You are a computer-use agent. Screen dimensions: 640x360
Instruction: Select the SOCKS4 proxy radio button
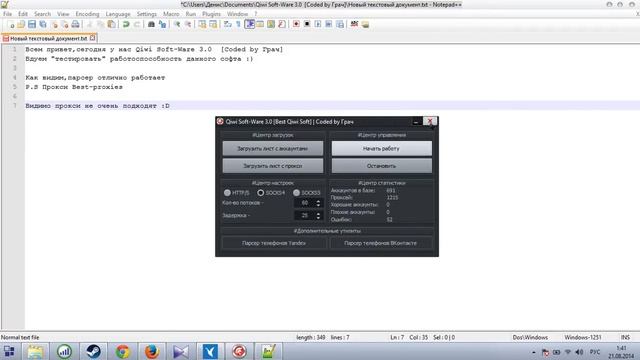pyautogui.click(x=260, y=192)
